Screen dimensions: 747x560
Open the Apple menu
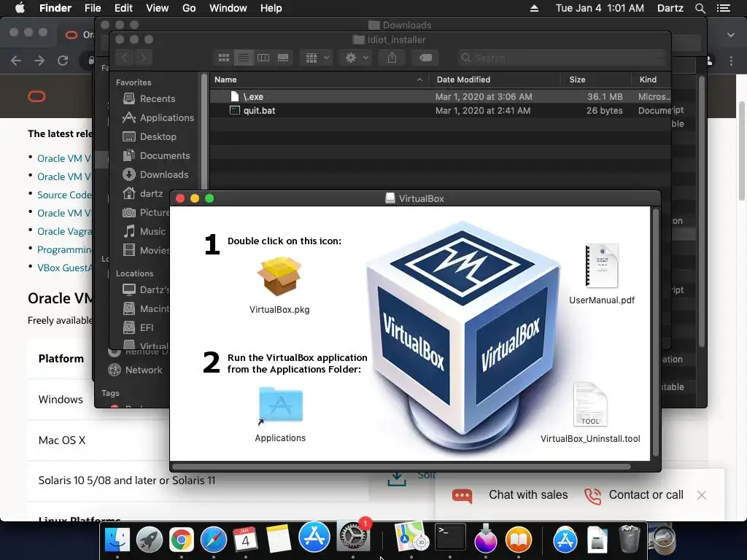pyautogui.click(x=20, y=8)
